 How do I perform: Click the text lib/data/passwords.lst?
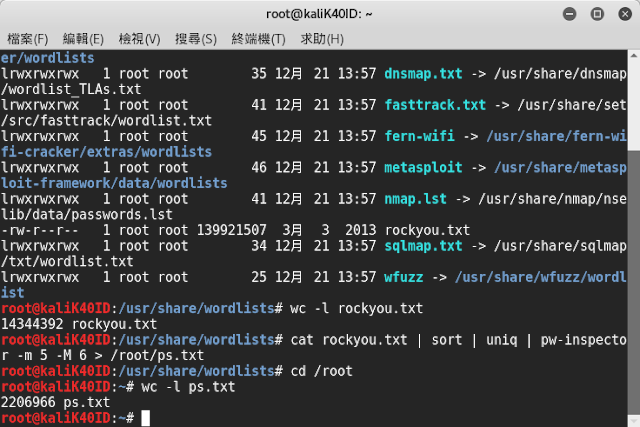87,215
